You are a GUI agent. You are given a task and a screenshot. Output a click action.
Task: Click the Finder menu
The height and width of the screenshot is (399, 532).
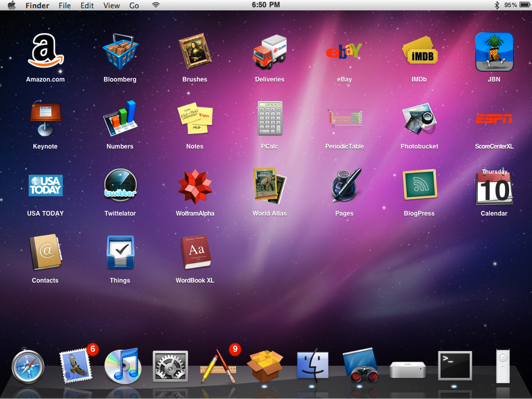tap(37, 5)
